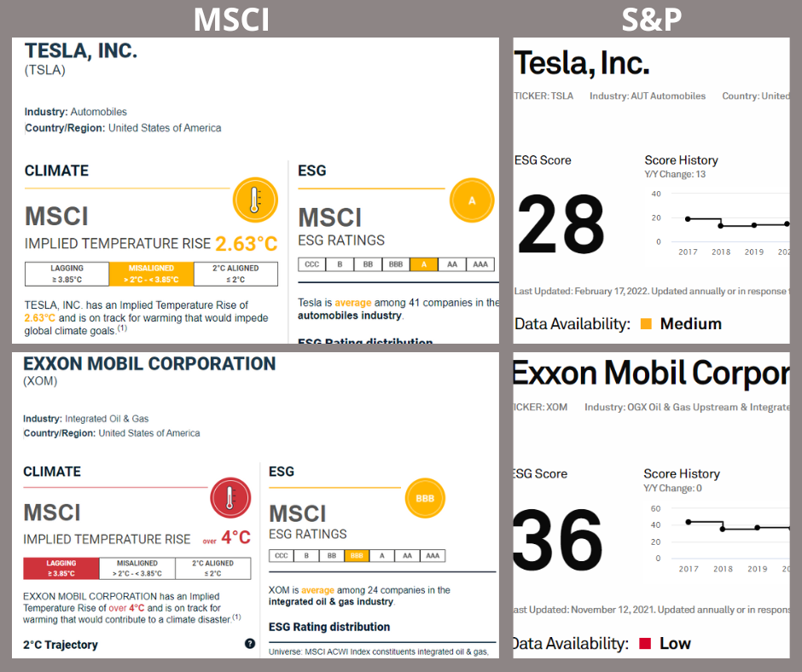Viewport: 802px width, 672px height.
Task: Click Tesla's yellow thermometer climate icon
Action: click(x=254, y=200)
